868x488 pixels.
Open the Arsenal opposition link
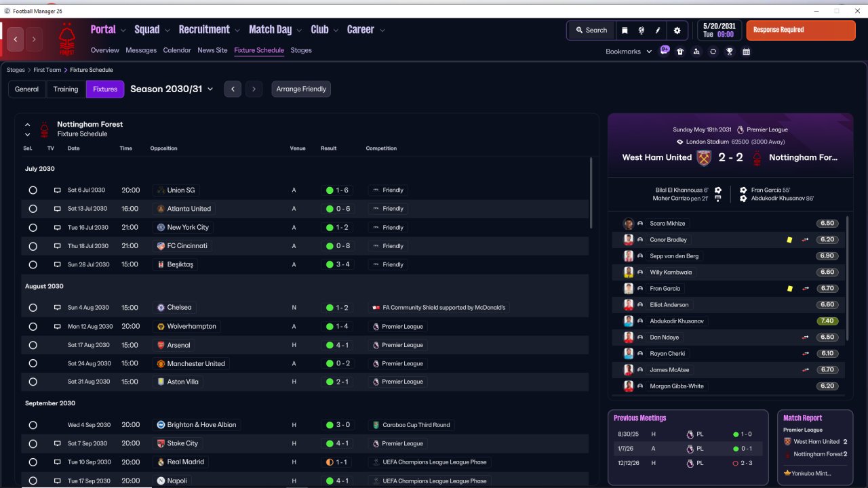(x=174, y=345)
